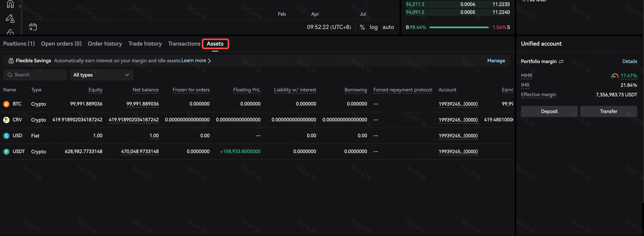Viewport: 644px width, 236px height.
Task: Open the Positions (1) tab
Action: click(19, 44)
